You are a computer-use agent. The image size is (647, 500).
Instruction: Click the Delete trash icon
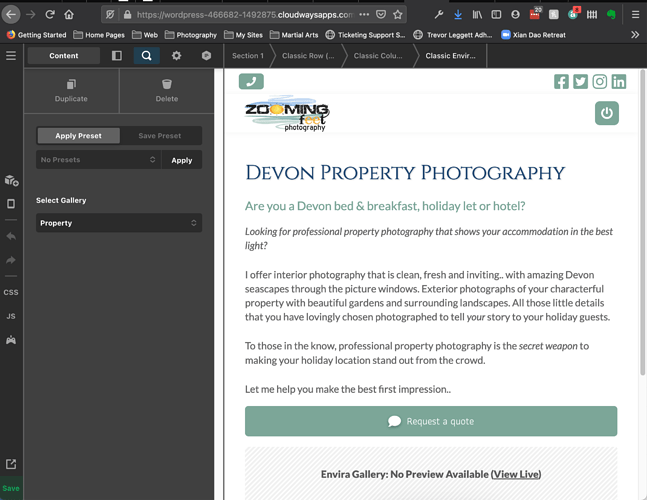tap(167, 85)
